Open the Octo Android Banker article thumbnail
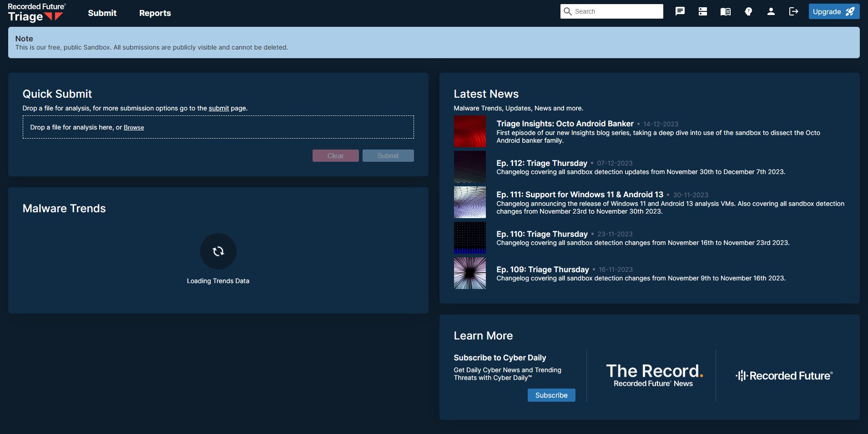The image size is (868, 434). tap(469, 131)
